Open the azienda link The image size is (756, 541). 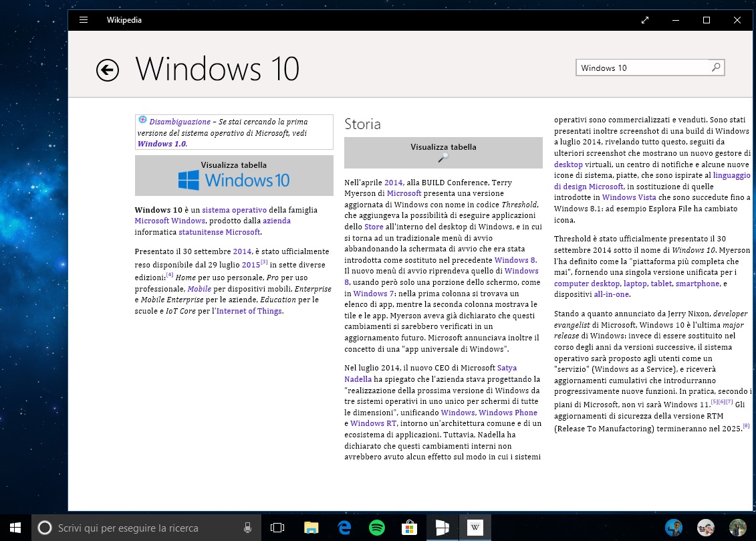pyautogui.click(x=276, y=221)
